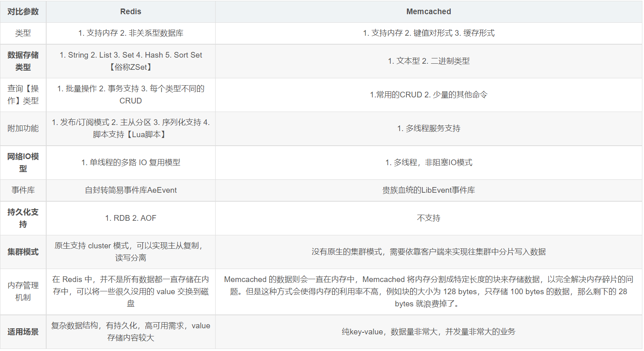Click the 'Memcached' column header
This screenshot has height=351, width=644.
pyautogui.click(x=428, y=12)
